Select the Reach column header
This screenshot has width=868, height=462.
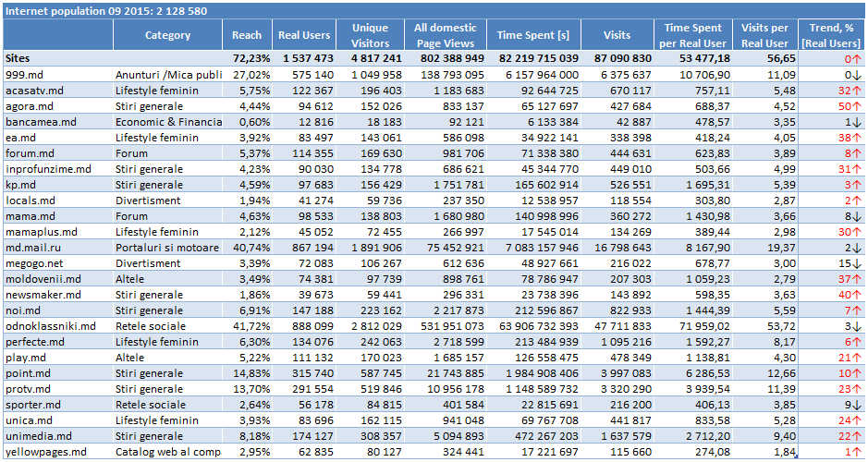pos(247,35)
